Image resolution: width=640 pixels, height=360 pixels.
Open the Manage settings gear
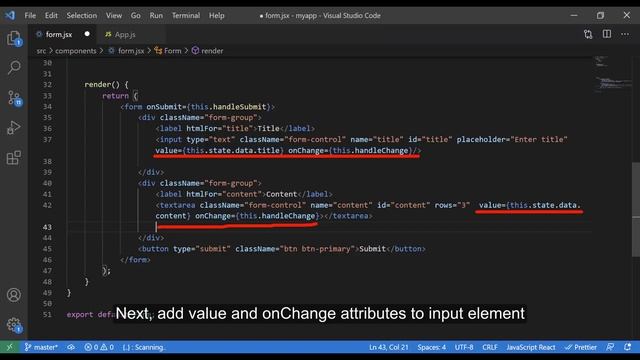pyautogui.click(x=14, y=325)
